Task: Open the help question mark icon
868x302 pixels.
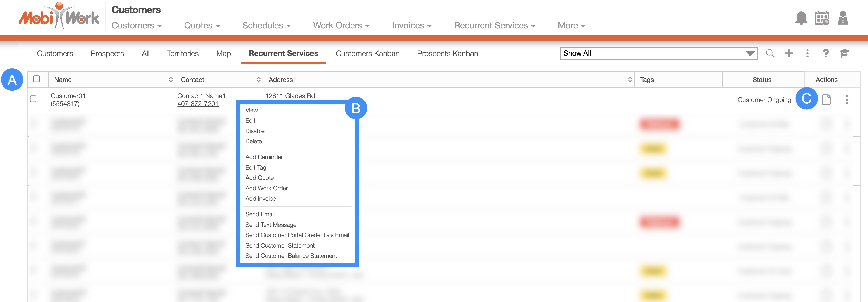Action: [826, 53]
